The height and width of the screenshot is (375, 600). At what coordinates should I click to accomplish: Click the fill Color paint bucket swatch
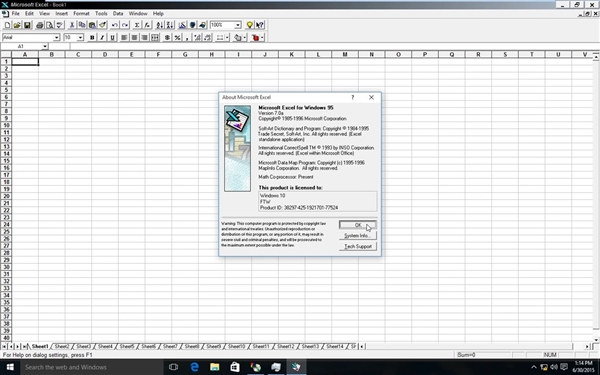238,38
